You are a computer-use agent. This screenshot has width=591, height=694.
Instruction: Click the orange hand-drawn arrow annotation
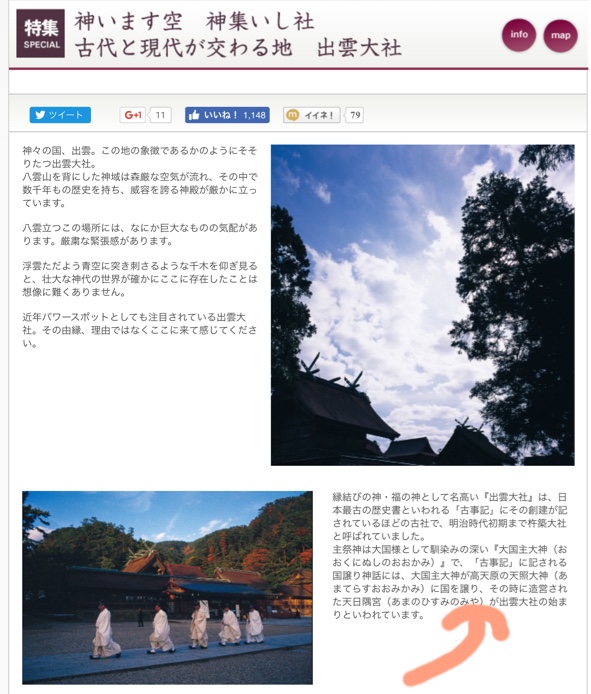pos(456,644)
